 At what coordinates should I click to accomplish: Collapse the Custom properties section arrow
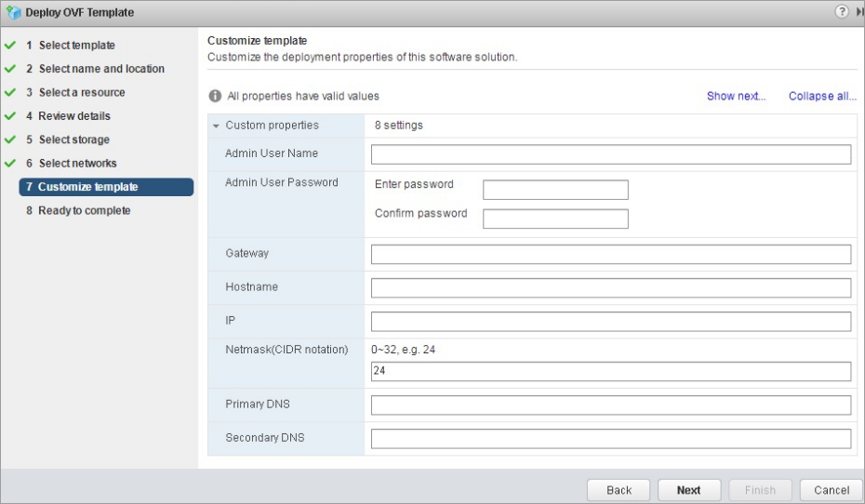(216, 126)
